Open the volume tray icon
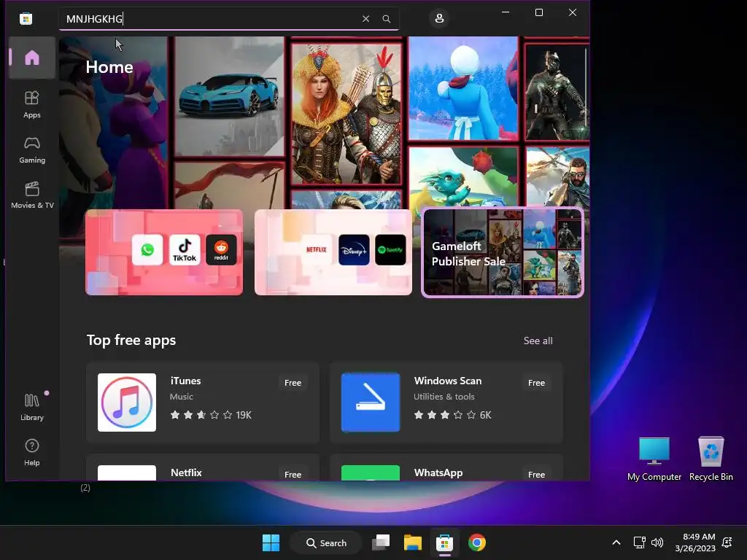The image size is (747, 560). click(x=657, y=542)
